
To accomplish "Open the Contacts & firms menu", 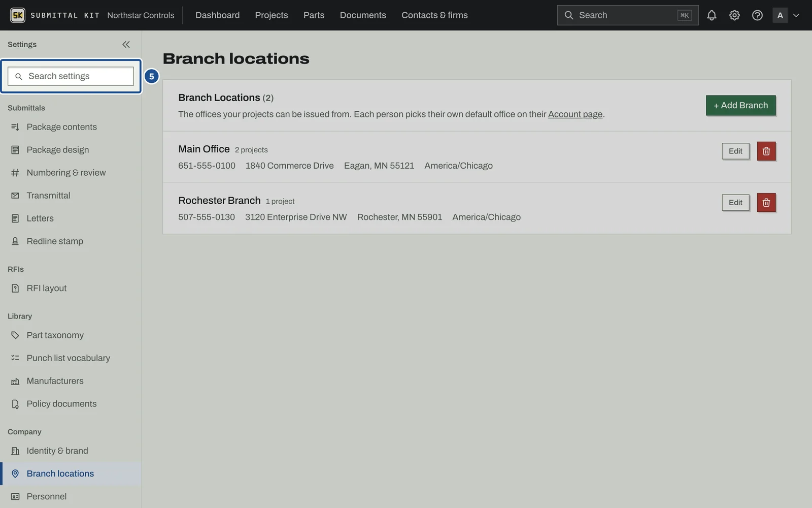I will click(434, 15).
